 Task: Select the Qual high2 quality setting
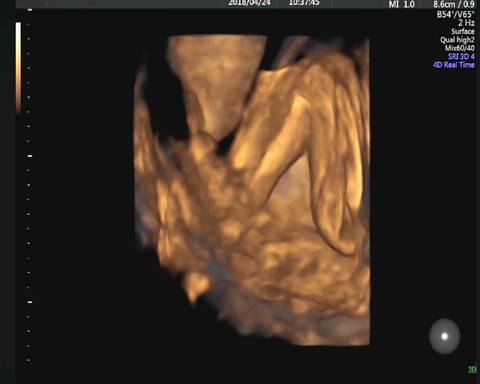tap(457, 40)
